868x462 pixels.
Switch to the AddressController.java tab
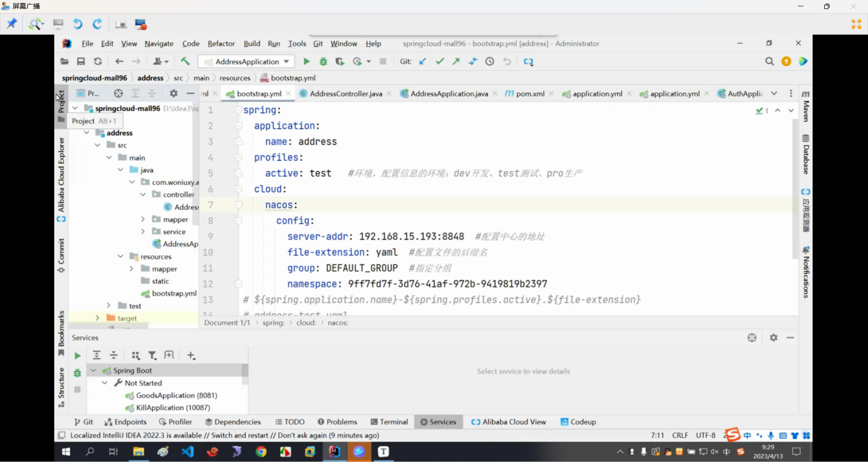tap(346, 94)
